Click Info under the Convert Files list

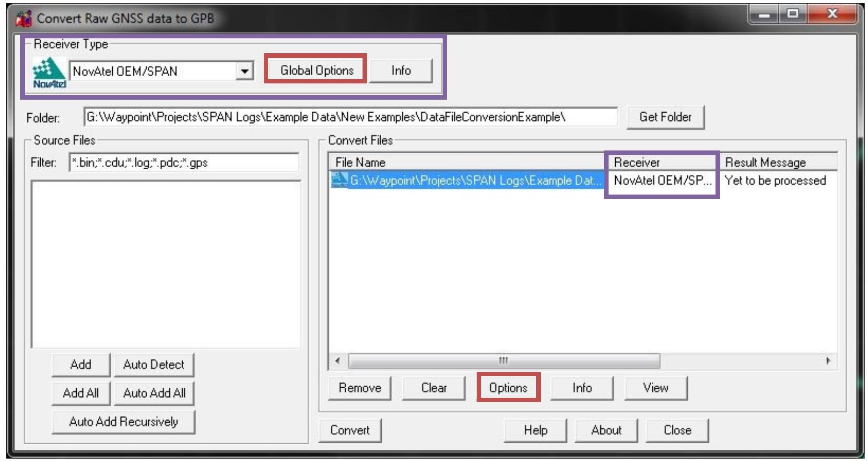point(582,388)
